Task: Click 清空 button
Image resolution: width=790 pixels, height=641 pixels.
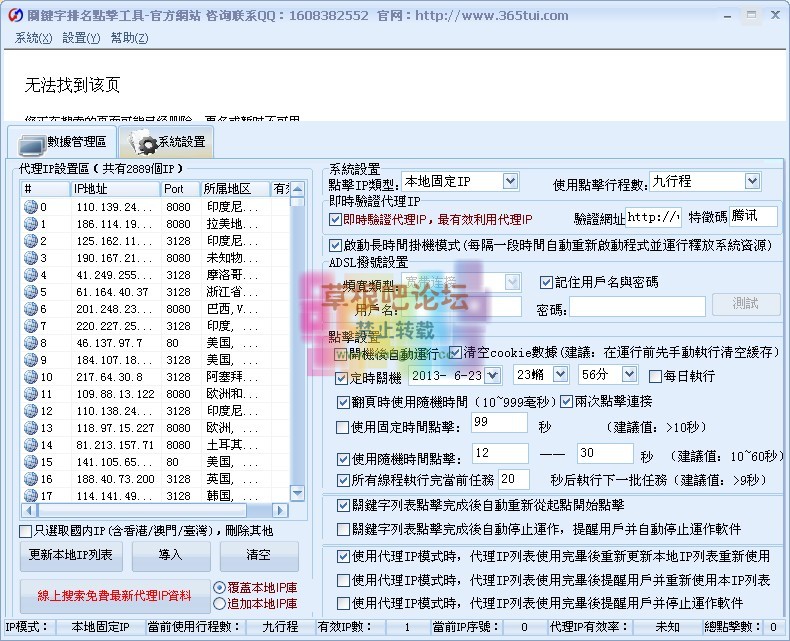Action: [x=259, y=555]
